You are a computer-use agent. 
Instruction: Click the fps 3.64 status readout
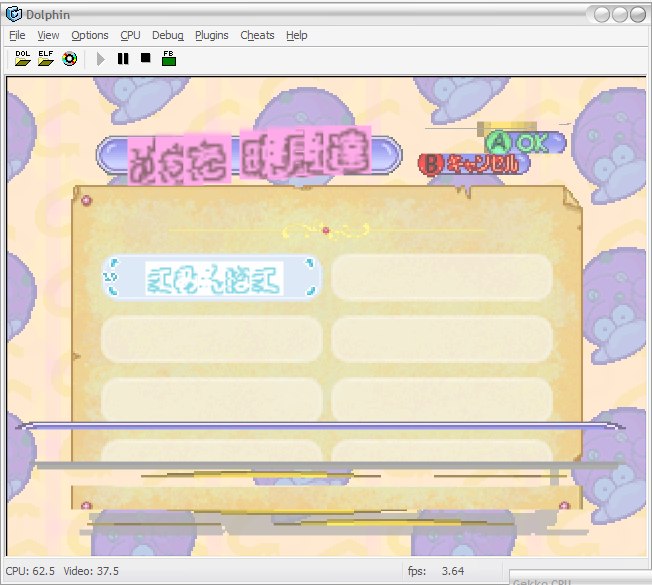pos(436,571)
